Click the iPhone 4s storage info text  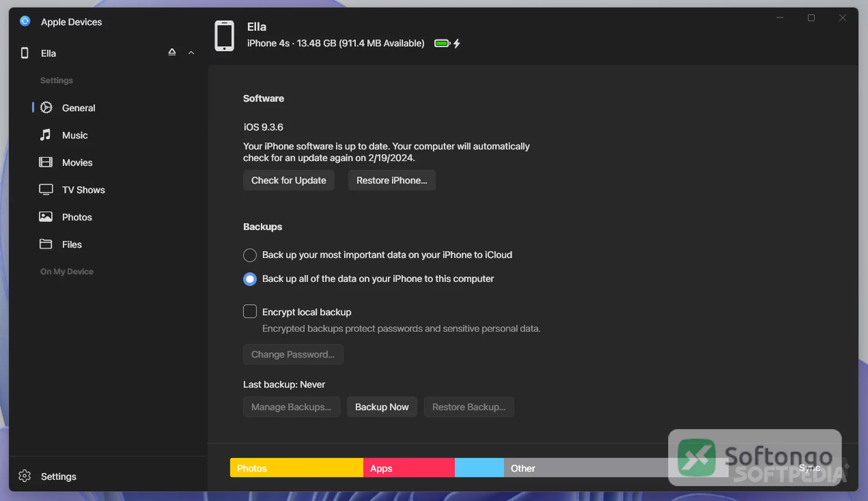pyautogui.click(x=336, y=43)
